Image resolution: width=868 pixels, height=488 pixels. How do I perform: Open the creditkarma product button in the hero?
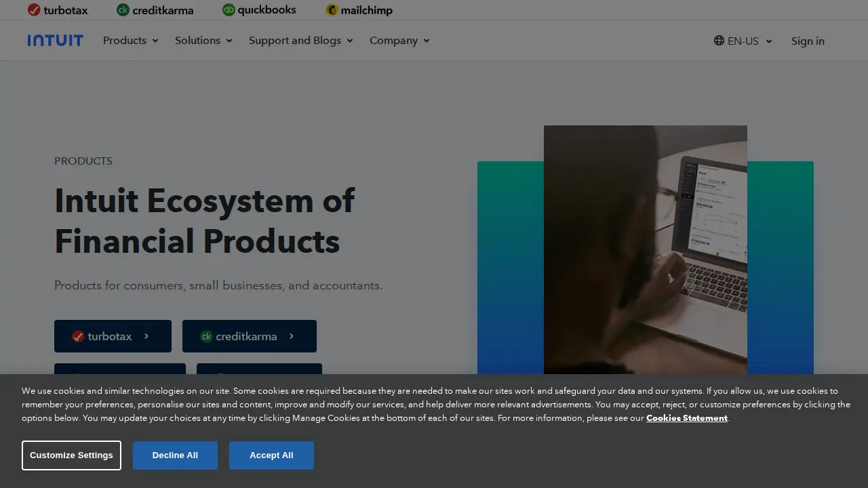[250, 336]
